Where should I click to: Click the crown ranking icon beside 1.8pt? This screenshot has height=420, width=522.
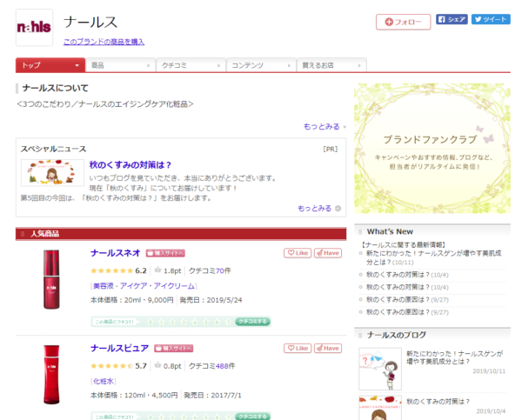click(157, 270)
